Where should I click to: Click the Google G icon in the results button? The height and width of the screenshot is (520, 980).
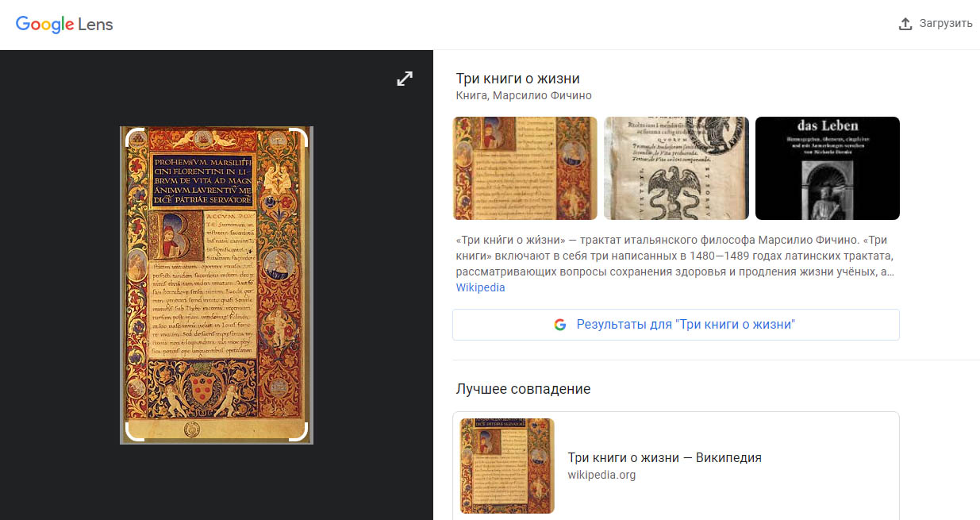coord(560,325)
